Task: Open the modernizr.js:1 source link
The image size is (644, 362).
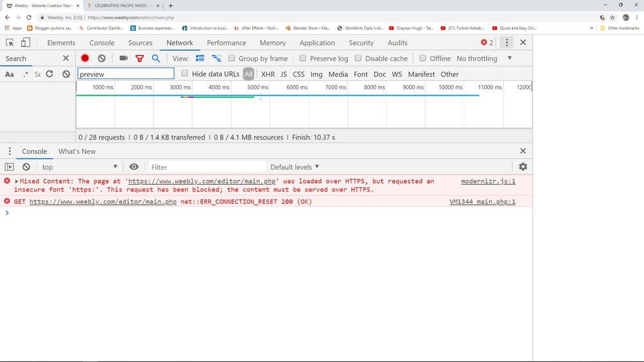Action: pos(488,182)
